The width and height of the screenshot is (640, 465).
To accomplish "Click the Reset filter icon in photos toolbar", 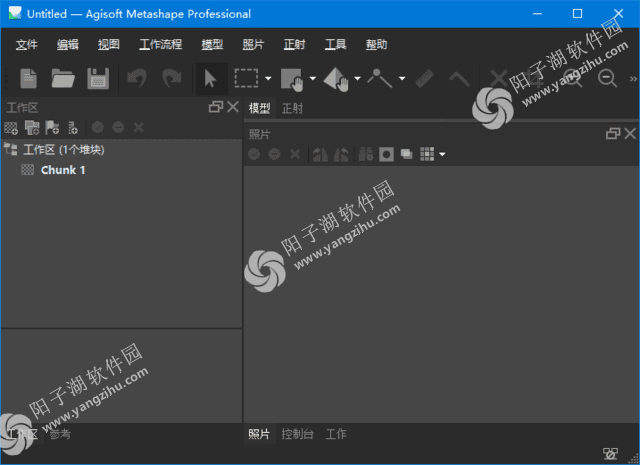I will [x=366, y=154].
